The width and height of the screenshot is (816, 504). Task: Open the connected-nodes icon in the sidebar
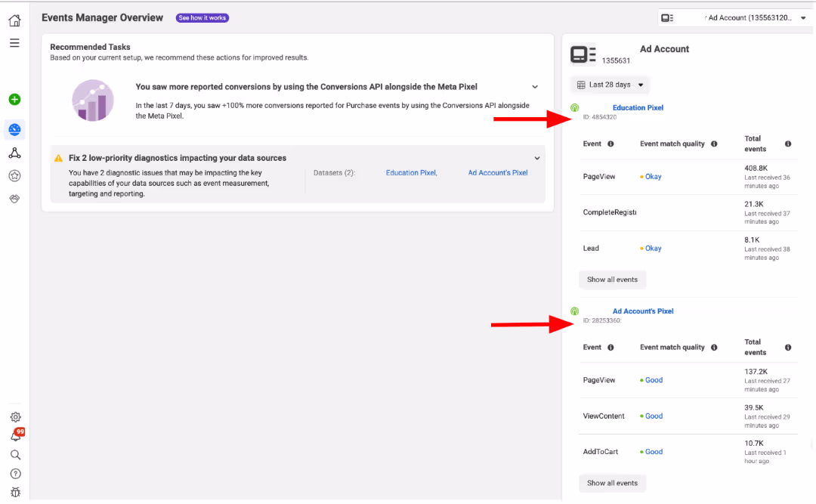[x=14, y=152]
